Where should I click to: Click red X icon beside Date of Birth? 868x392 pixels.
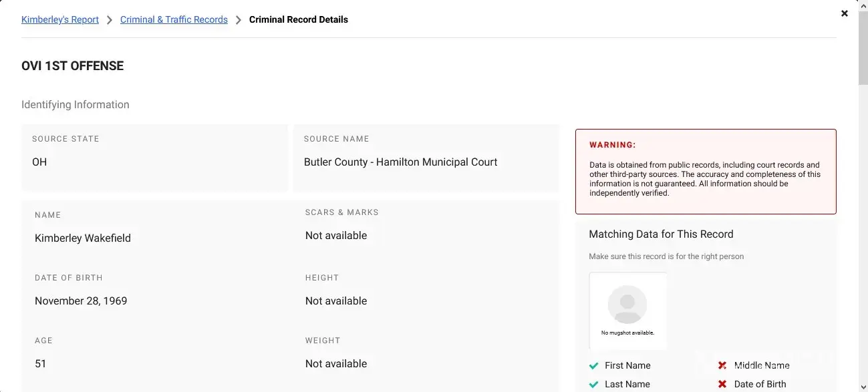click(722, 385)
